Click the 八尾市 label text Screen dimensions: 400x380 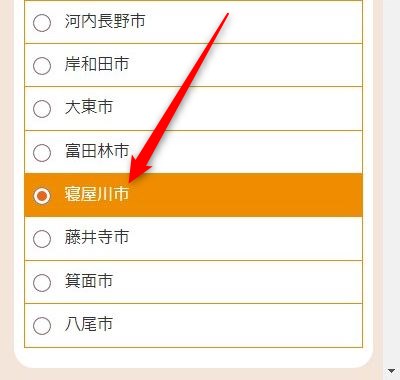coord(89,324)
